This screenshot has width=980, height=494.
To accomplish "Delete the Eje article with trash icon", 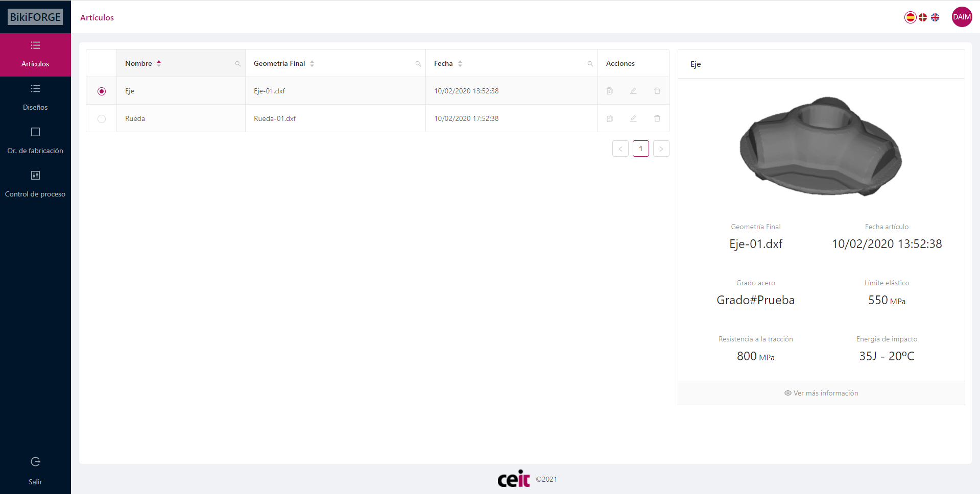I will tap(657, 91).
